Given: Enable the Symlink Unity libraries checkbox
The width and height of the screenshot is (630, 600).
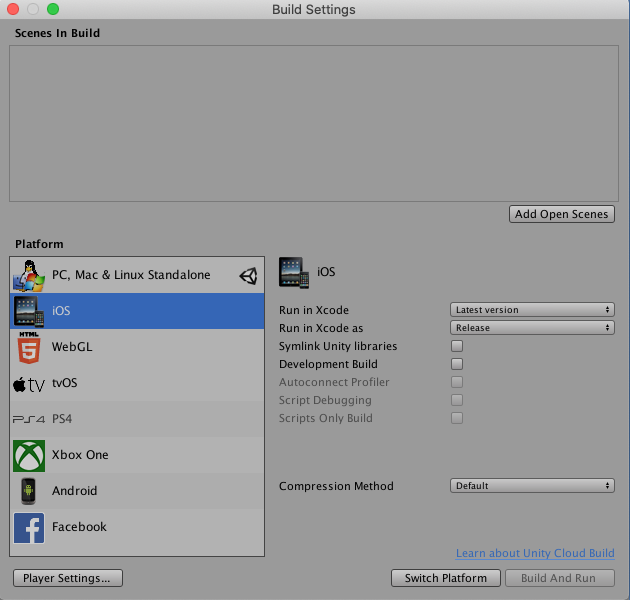Looking at the screenshot, I should (457, 346).
